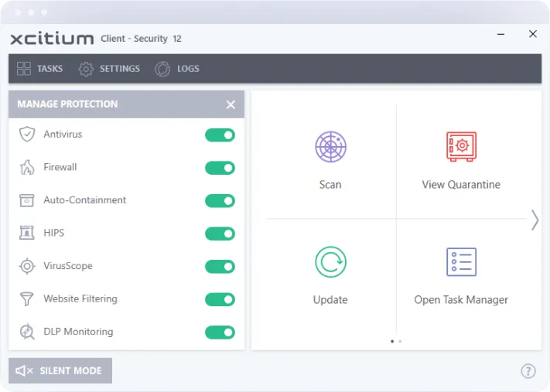Show next tasks page with right chevron

click(535, 220)
